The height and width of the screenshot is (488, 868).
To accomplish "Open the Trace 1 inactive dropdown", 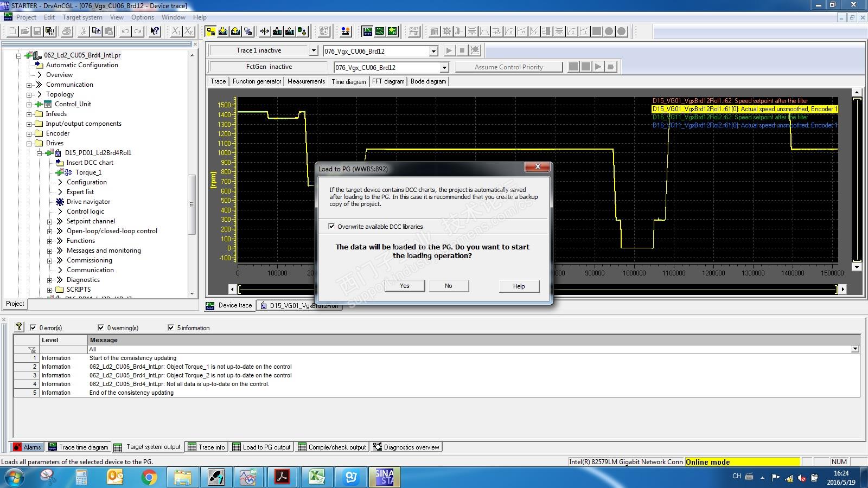I will coord(314,50).
